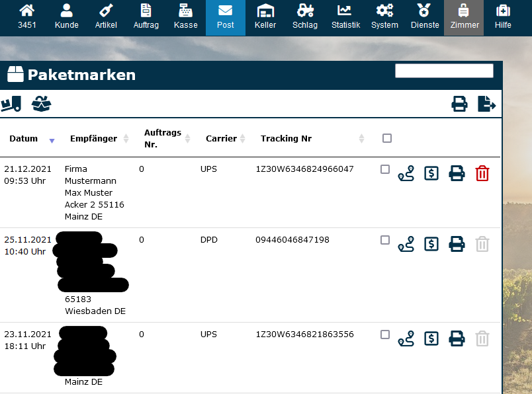The height and width of the screenshot is (394, 532).
Task: Open the Statistik menu
Action: pyautogui.click(x=345, y=18)
